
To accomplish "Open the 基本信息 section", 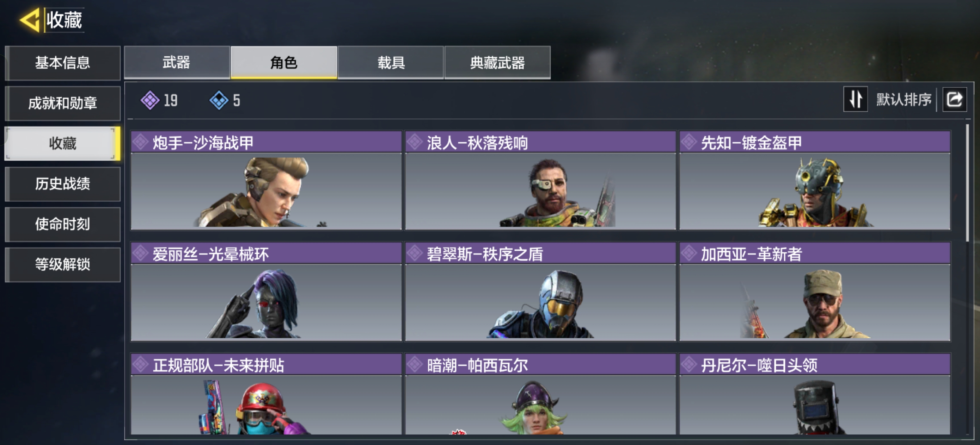I will (x=63, y=63).
